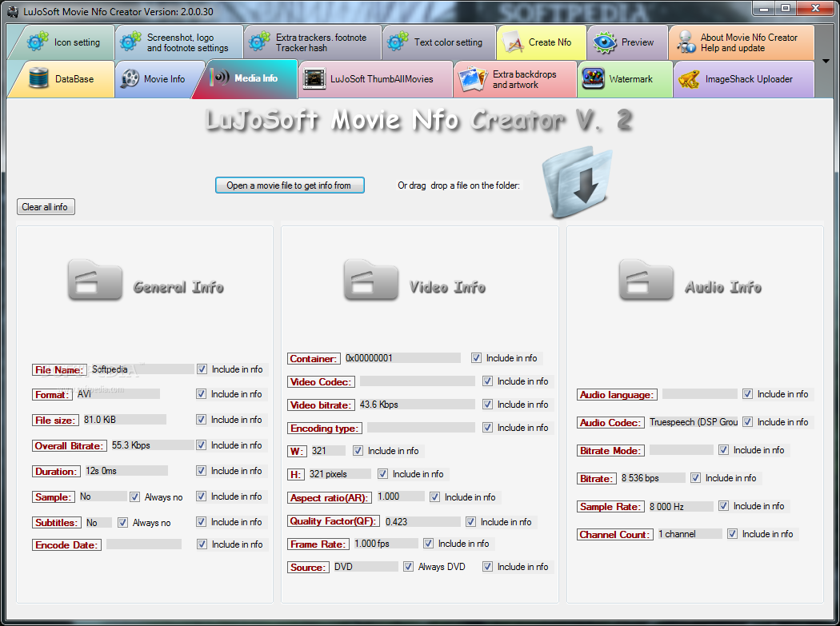Click the Video Info folder icon
Image resolution: width=840 pixels, height=626 pixels.
pyautogui.click(x=370, y=280)
